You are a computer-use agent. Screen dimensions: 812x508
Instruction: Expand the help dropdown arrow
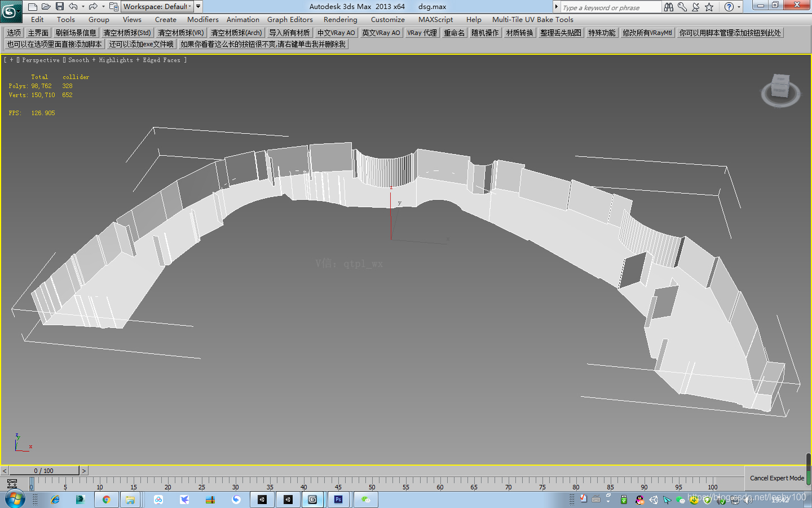pos(739,7)
